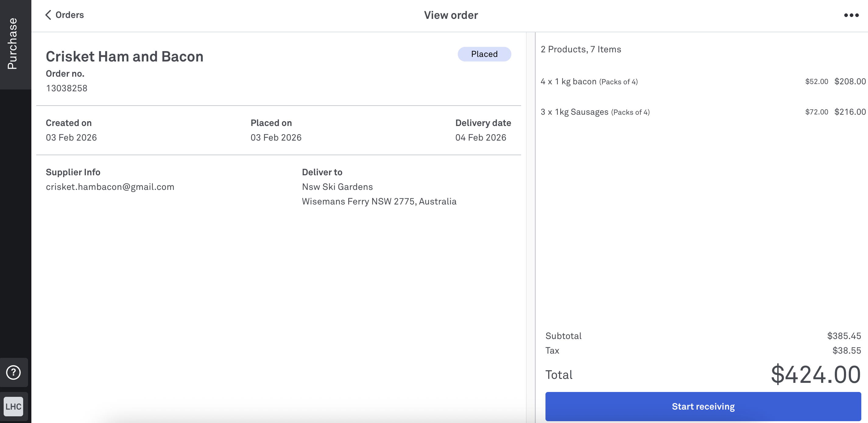Click supplier email crisket.hambacon@gmail.com
868x423 pixels.
(110, 187)
